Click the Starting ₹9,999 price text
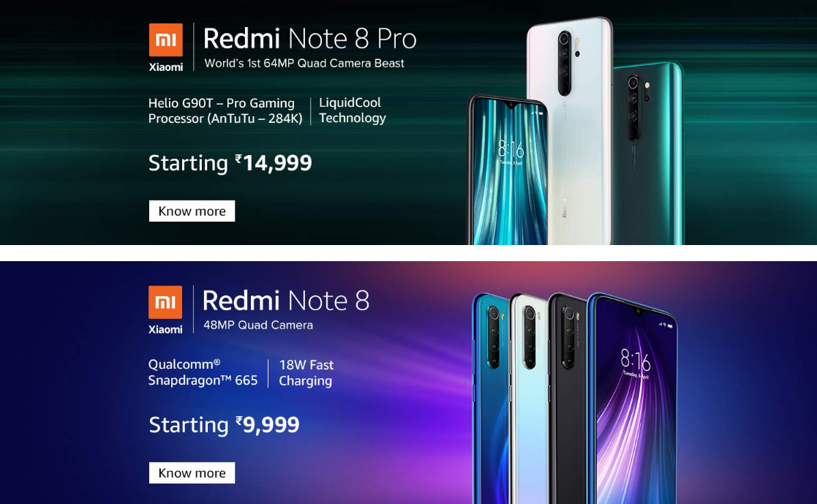The height and width of the screenshot is (504, 817). pyautogui.click(x=224, y=425)
